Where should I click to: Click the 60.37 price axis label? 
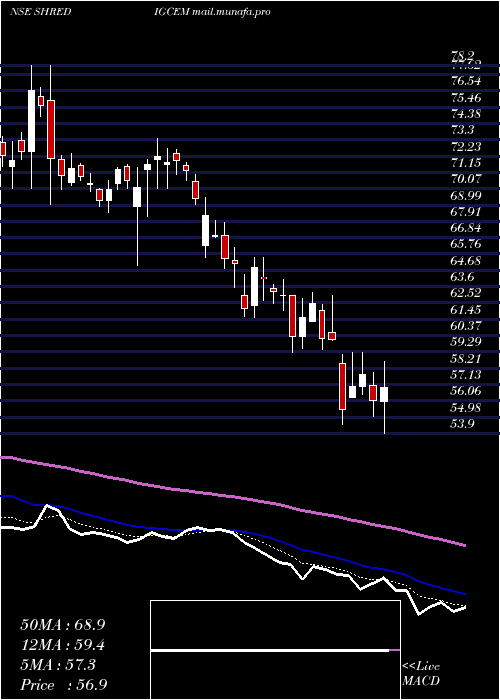[x=466, y=326]
